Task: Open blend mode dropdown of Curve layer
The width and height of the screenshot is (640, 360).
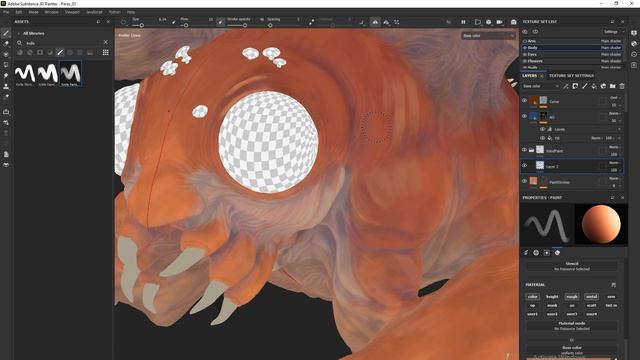Action: (x=615, y=98)
